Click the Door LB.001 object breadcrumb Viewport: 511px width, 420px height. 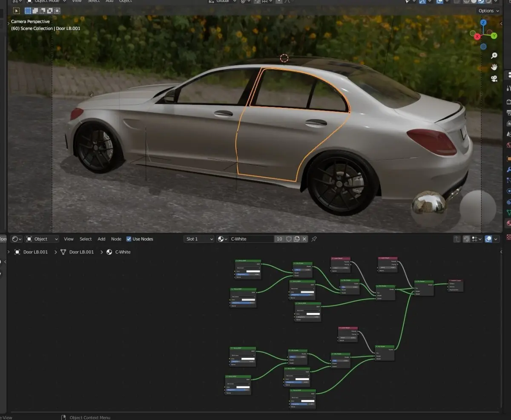pyautogui.click(x=31, y=252)
